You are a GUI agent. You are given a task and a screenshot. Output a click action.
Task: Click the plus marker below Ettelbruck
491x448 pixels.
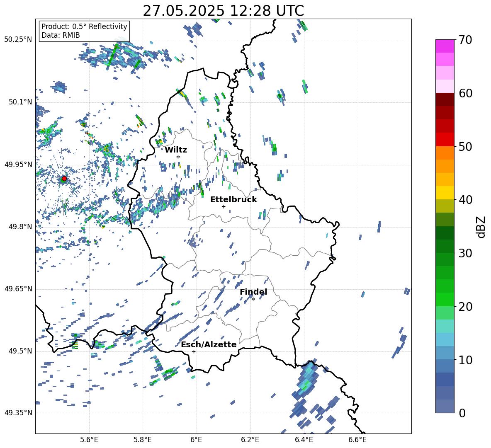(224, 206)
